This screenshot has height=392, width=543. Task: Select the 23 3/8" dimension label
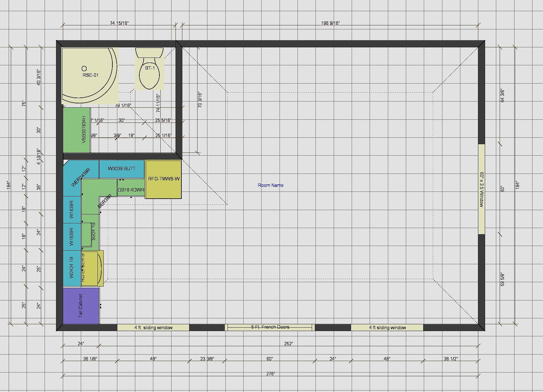point(207,359)
